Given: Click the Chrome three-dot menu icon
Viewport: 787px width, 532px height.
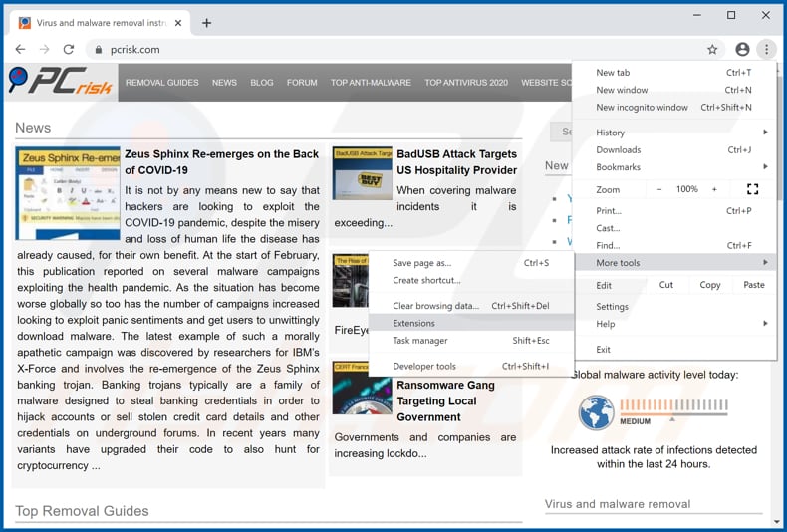Looking at the screenshot, I should coord(766,49).
